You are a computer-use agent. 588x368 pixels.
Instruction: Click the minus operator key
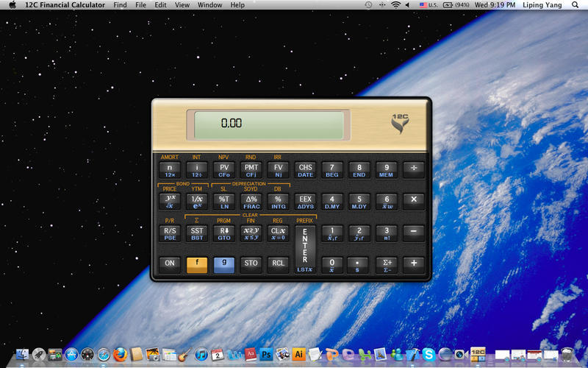tap(414, 232)
